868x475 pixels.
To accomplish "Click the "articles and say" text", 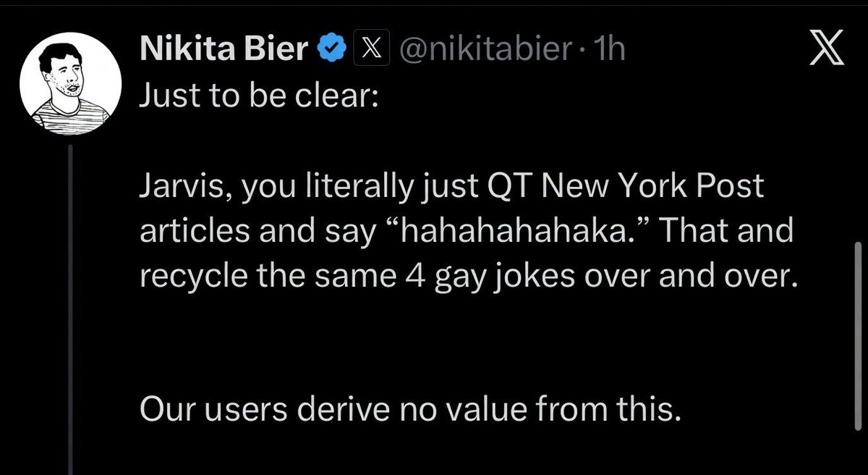I will (238, 232).
